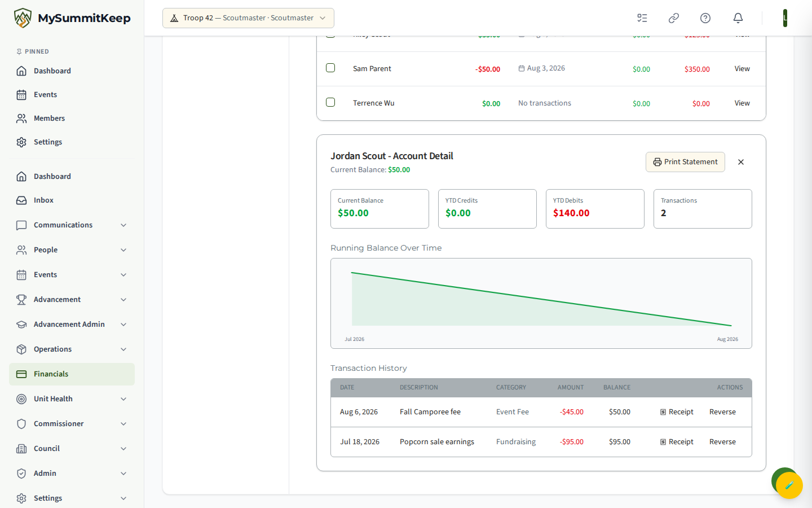The width and height of the screenshot is (812, 508).
Task: Open the checklist icon in the top bar
Action: click(642, 18)
